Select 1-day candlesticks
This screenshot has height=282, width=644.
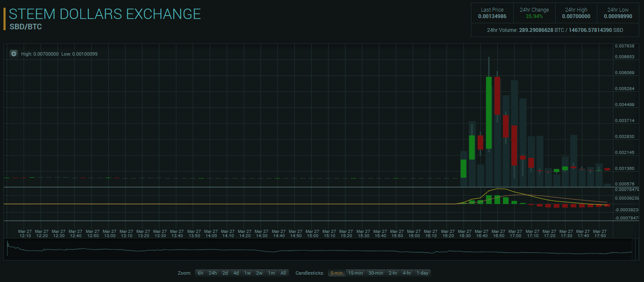423,273
